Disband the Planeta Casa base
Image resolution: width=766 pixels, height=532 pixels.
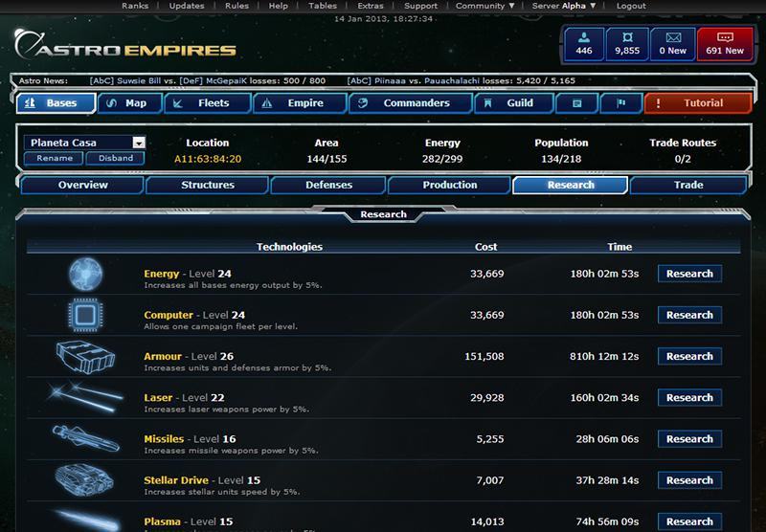click(x=115, y=158)
